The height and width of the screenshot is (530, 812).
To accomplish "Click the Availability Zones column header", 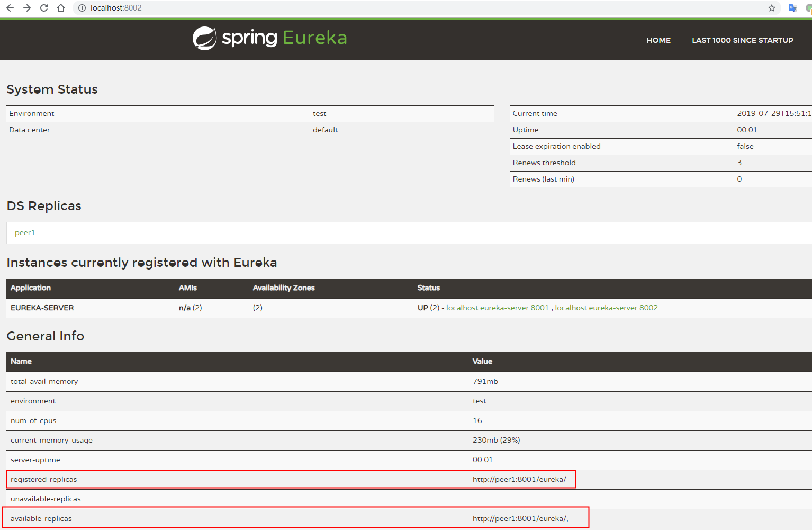I will click(284, 288).
